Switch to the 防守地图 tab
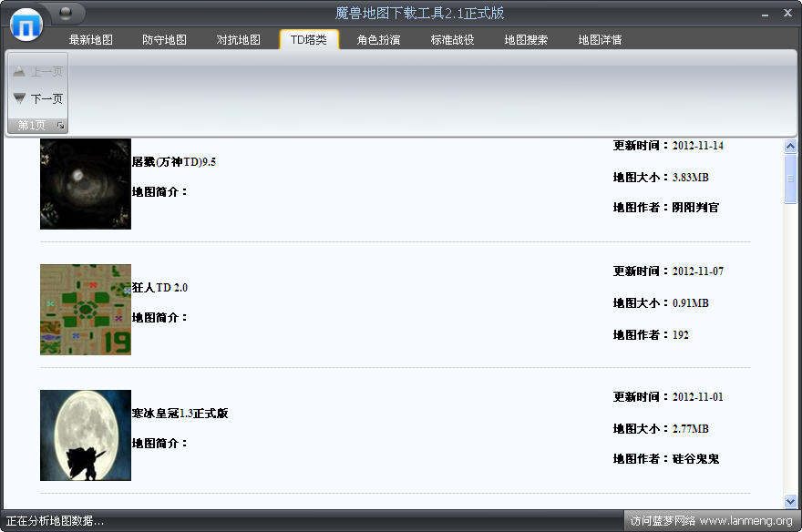 click(164, 39)
